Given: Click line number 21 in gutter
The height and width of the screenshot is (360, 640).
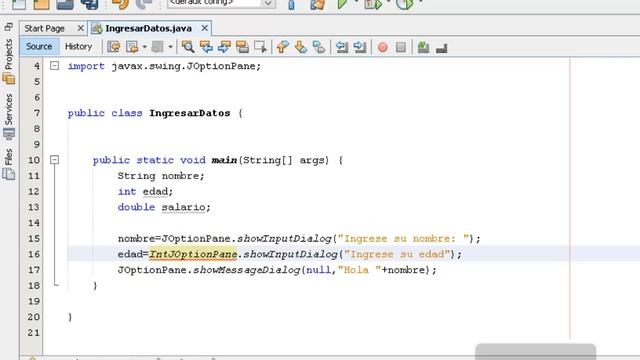Looking at the screenshot, I should [x=34, y=333].
